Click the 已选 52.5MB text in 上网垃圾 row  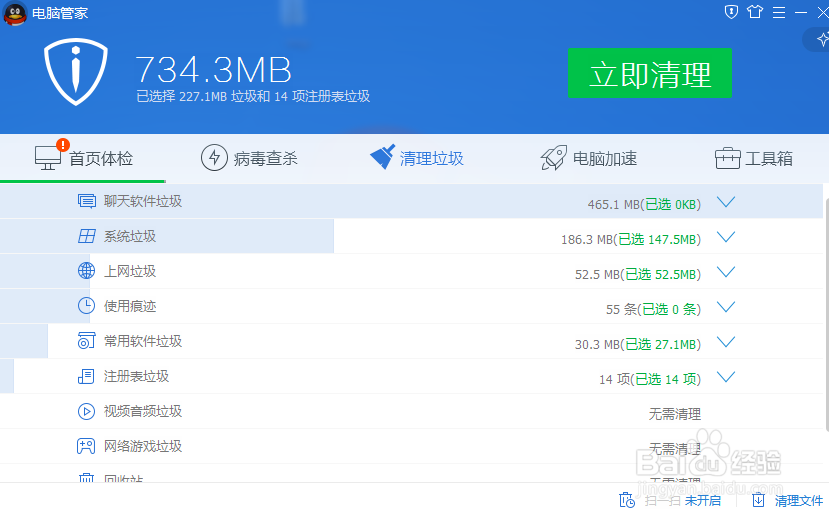click(x=661, y=274)
